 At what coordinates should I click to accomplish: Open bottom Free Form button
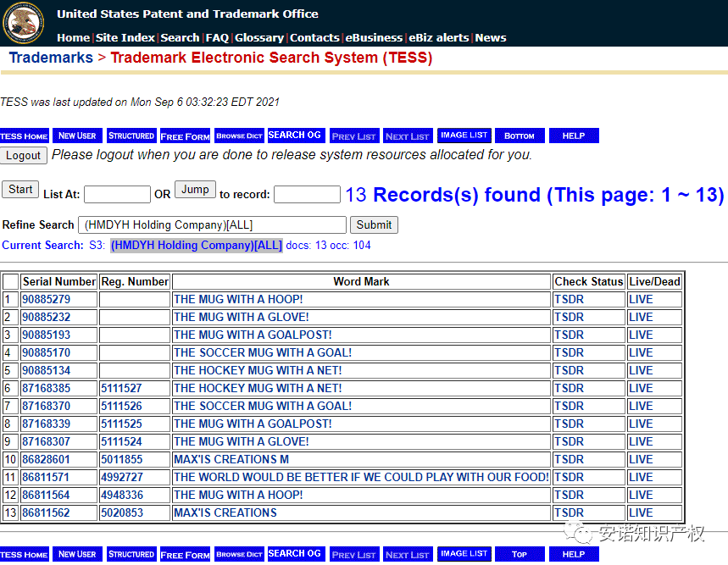click(x=185, y=554)
